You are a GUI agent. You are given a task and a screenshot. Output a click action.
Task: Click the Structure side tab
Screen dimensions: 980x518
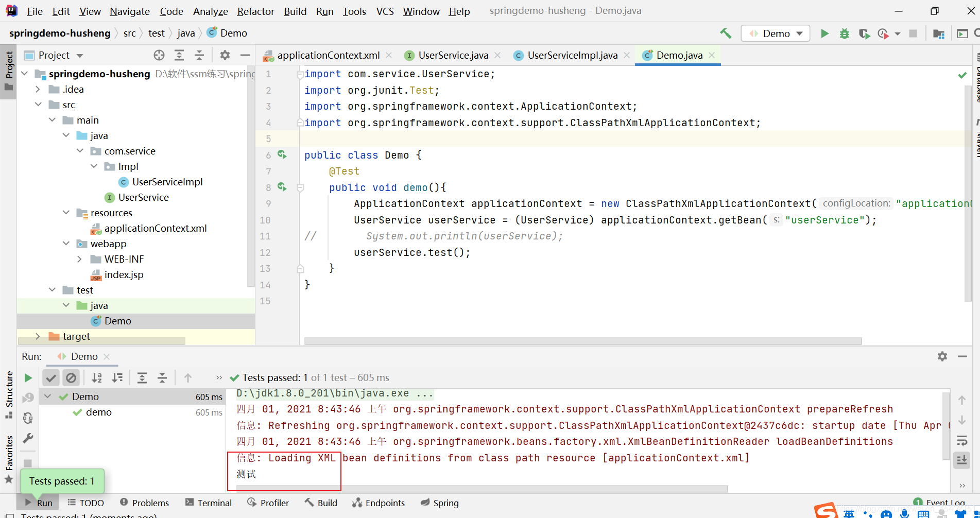9,394
